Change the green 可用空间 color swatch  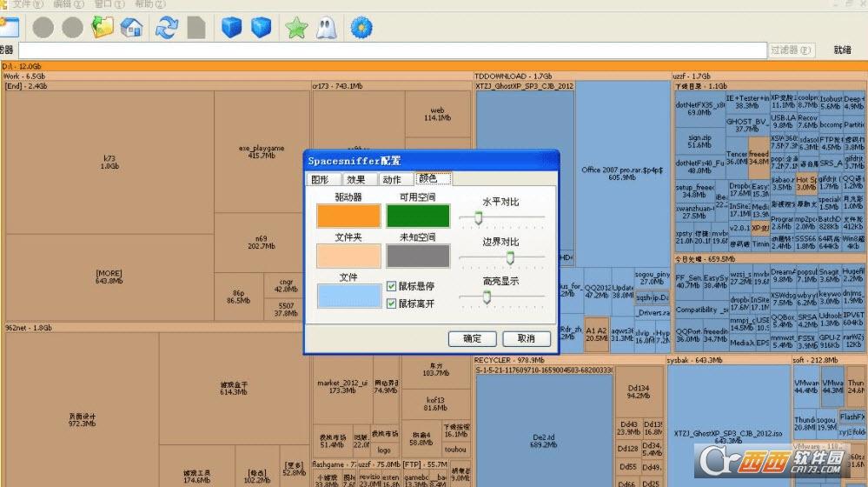click(x=418, y=216)
